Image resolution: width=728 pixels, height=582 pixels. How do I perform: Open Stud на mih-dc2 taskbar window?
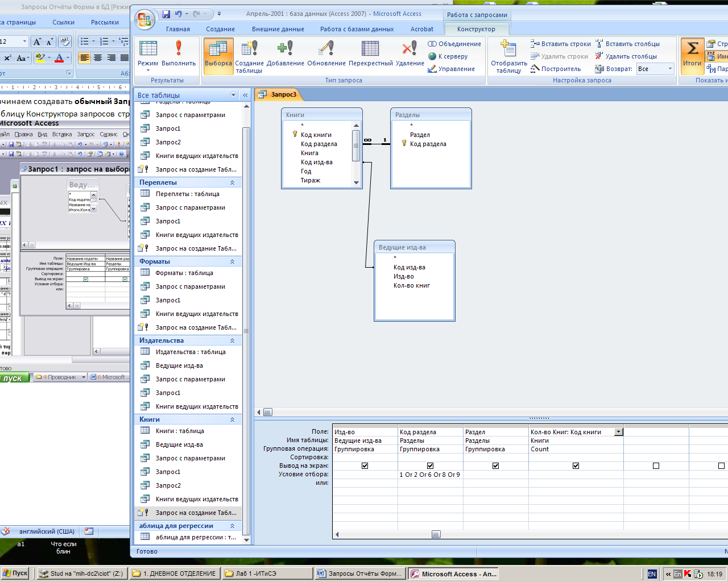81,573
